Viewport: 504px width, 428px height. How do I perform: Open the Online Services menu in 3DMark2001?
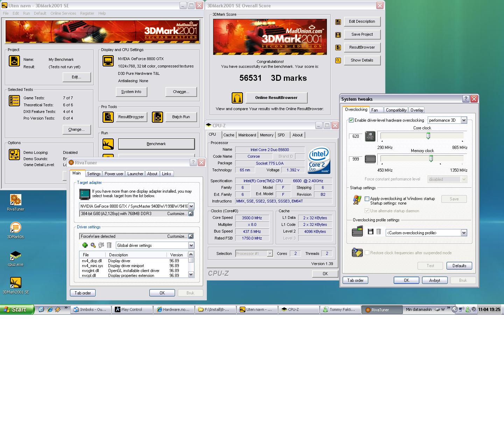pos(63,13)
